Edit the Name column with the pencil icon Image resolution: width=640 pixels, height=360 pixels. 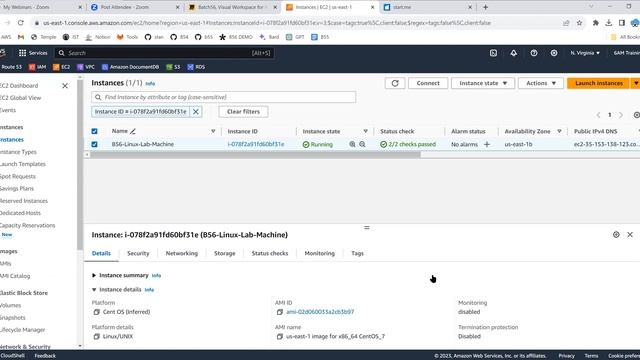[x=133, y=131]
